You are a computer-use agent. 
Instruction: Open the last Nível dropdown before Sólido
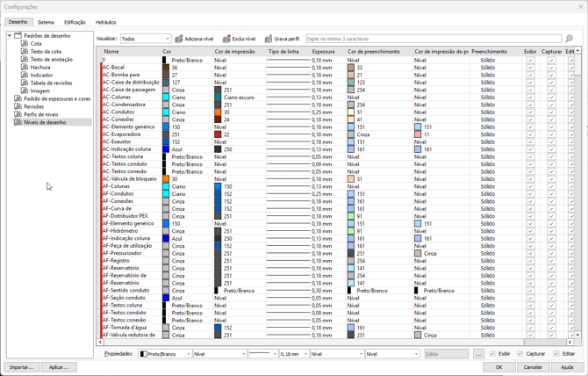click(392, 354)
